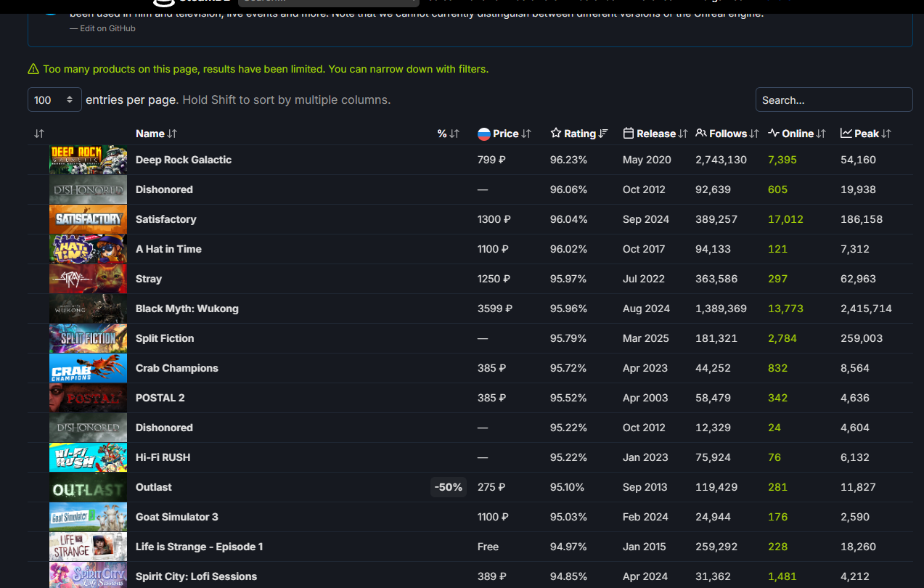Open the Deep Rock Galactic name link

coord(184,160)
